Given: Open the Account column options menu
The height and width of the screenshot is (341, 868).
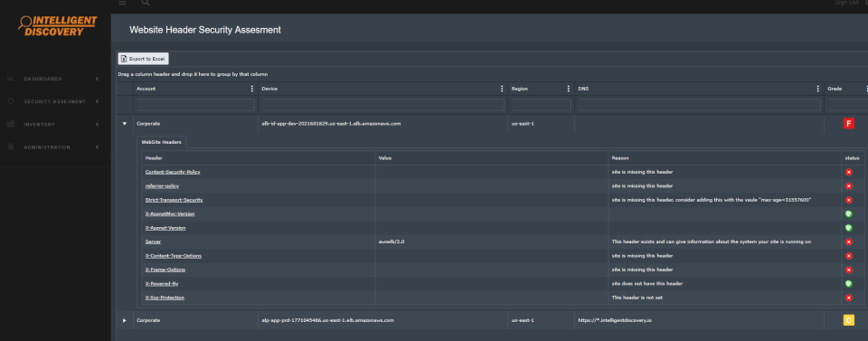Looking at the screenshot, I should coord(252,89).
